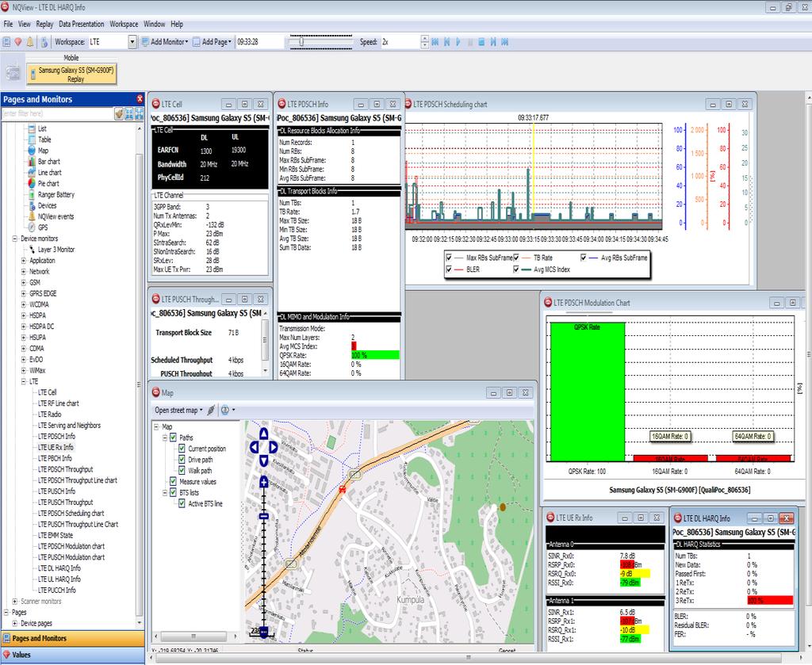The width and height of the screenshot is (812, 665).
Task: Pan the map up with the arrow
Action: tap(263, 434)
